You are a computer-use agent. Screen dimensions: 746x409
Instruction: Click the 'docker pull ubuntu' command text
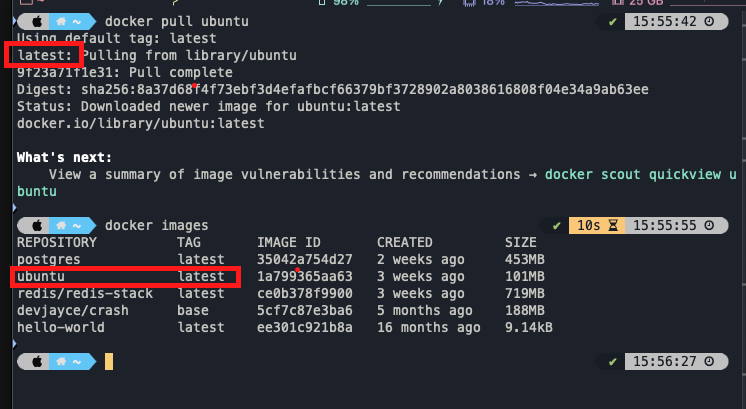[x=177, y=22]
